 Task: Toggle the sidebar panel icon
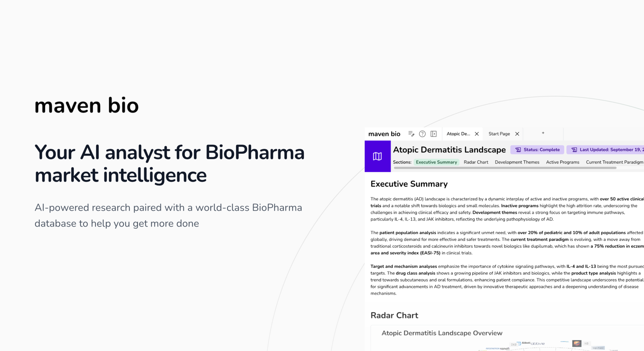434,134
